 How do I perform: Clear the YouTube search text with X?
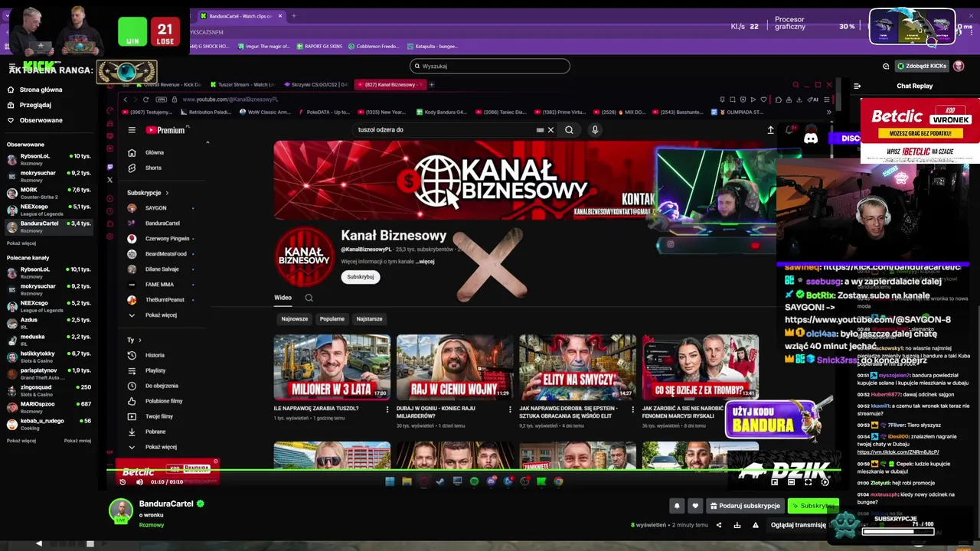pos(550,130)
